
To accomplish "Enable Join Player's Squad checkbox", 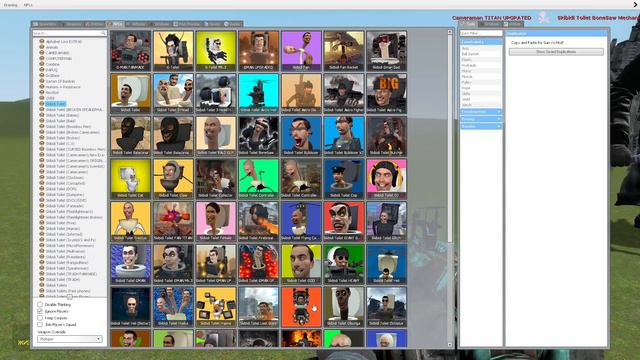I will click(40, 324).
